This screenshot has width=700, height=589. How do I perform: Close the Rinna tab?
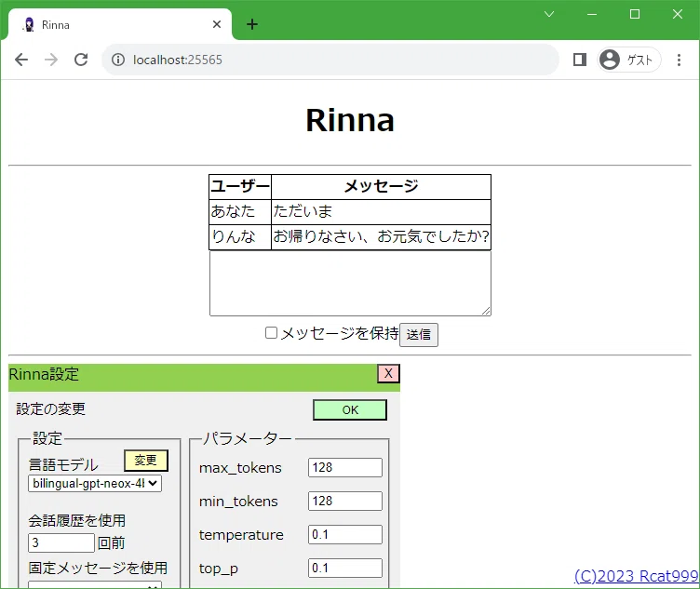pos(217,24)
